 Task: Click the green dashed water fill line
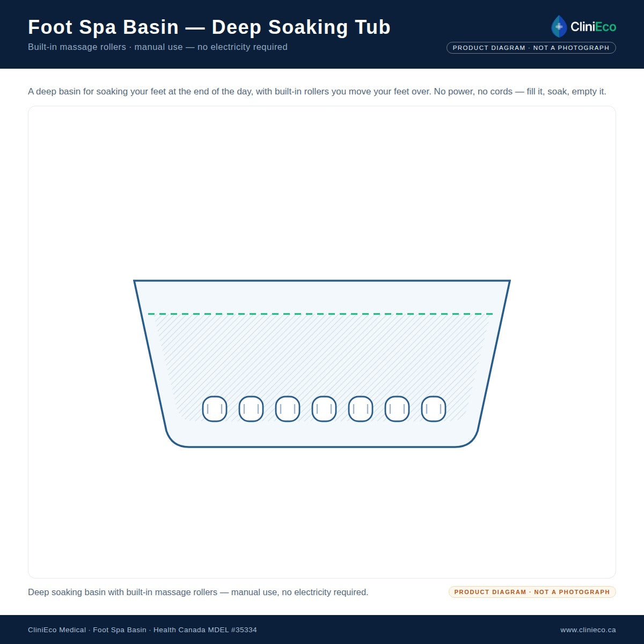(x=320, y=314)
